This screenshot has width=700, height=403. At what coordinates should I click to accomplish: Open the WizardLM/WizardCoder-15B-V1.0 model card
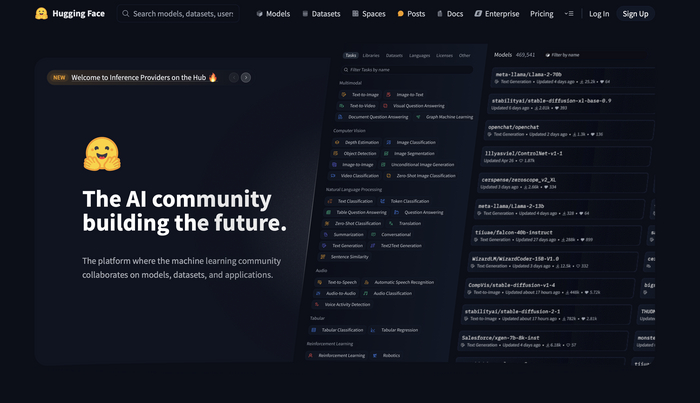click(x=553, y=262)
